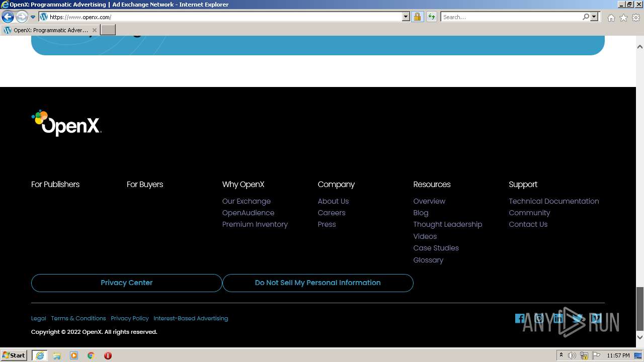Click the Vimeo social icon

click(596, 318)
